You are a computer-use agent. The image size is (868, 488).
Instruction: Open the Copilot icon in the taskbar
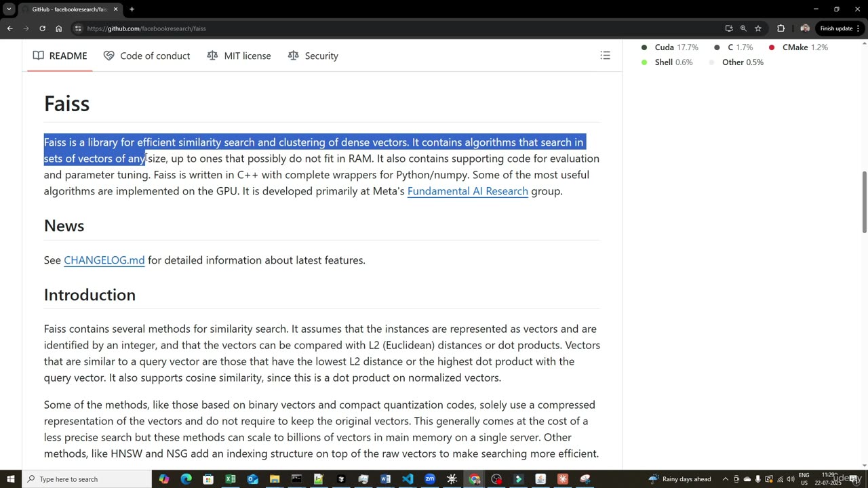click(x=163, y=479)
